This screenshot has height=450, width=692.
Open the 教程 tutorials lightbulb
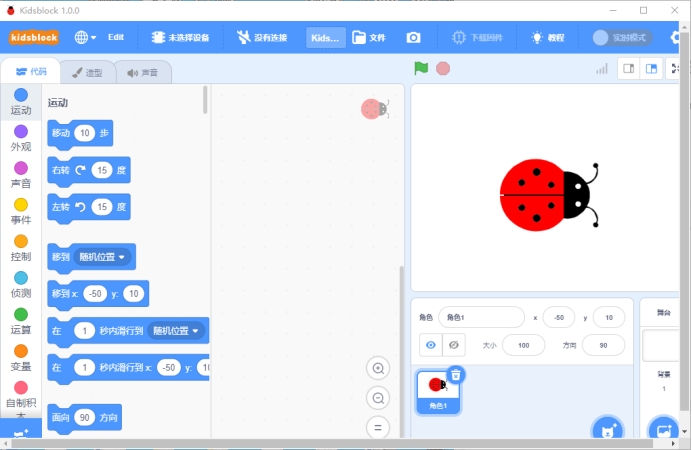[548, 38]
